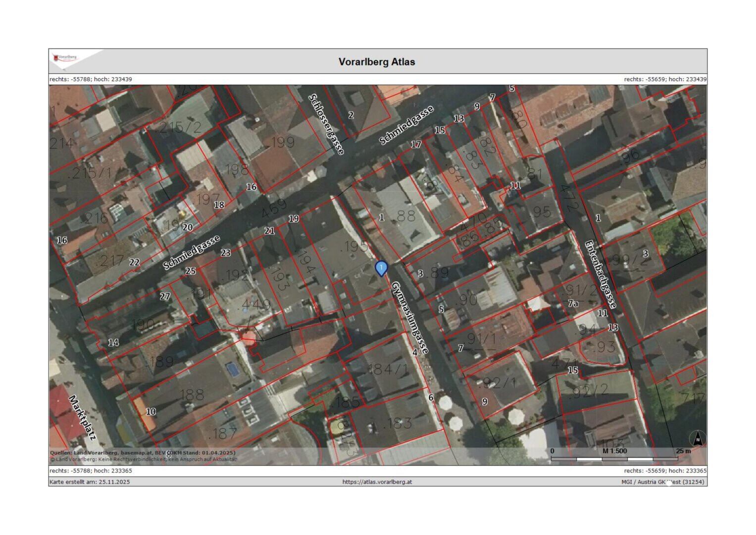Select the Schlossergasse street label
The image size is (756, 535).
tap(327, 124)
